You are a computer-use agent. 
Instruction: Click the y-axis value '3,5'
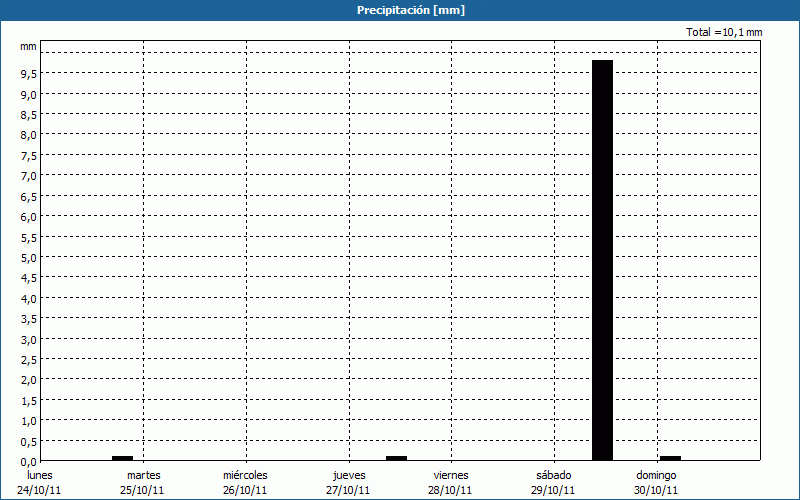point(29,319)
